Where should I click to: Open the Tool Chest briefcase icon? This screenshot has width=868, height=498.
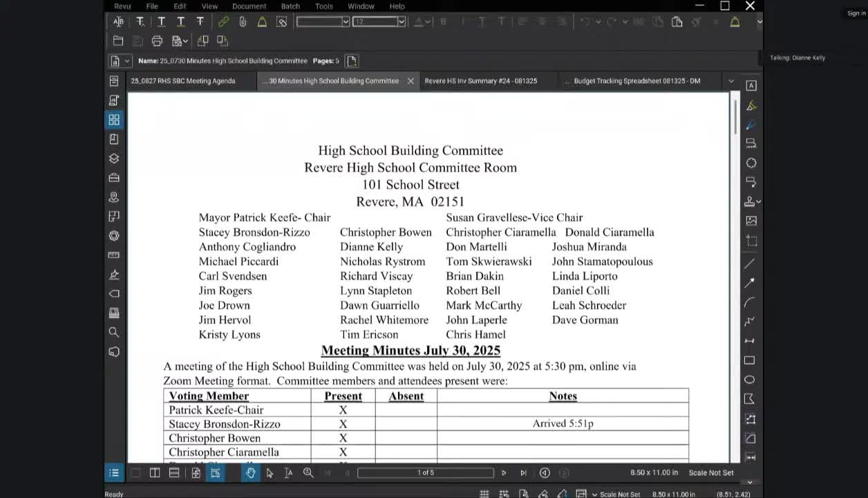(114, 178)
